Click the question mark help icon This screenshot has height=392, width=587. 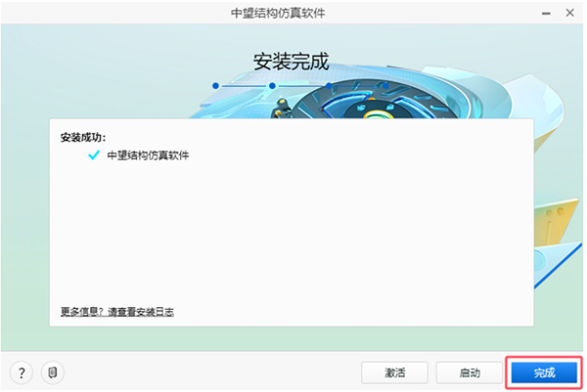pos(22,372)
